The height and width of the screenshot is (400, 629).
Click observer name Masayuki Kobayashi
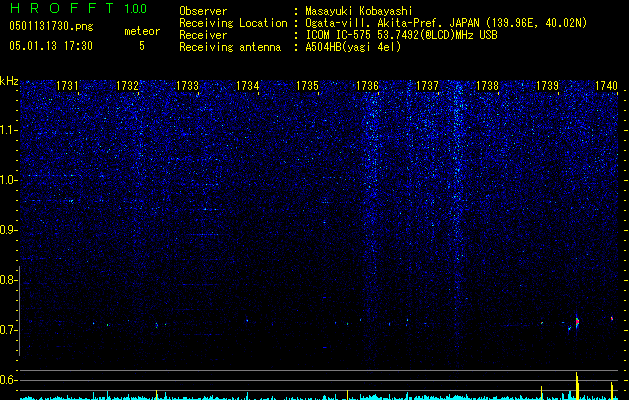pos(359,11)
